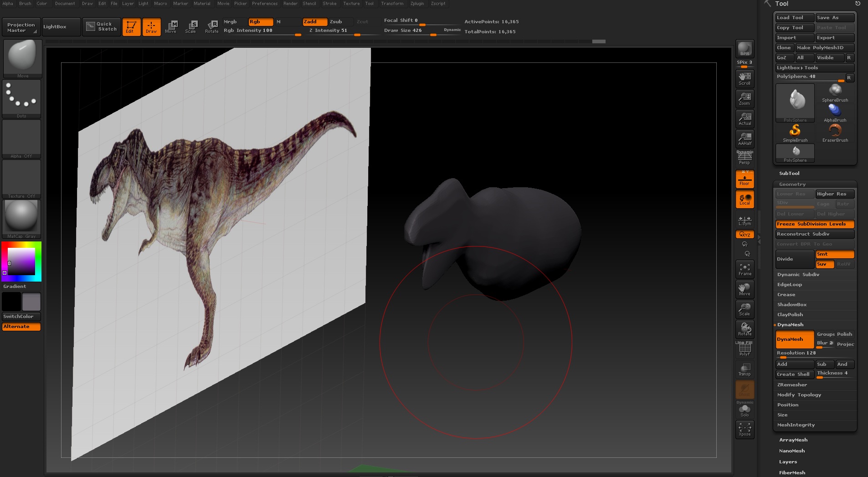The width and height of the screenshot is (868, 477).
Task: Click the SwitchColor button
Action: pyautogui.click(x=21, y=316)
